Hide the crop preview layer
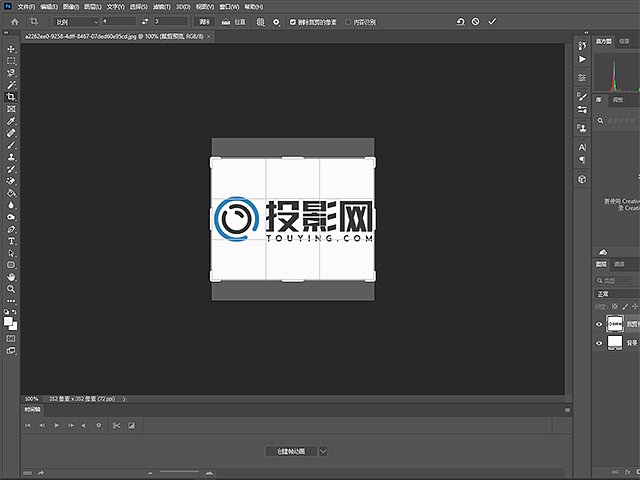The image size is (640, 480). [599, 324]
